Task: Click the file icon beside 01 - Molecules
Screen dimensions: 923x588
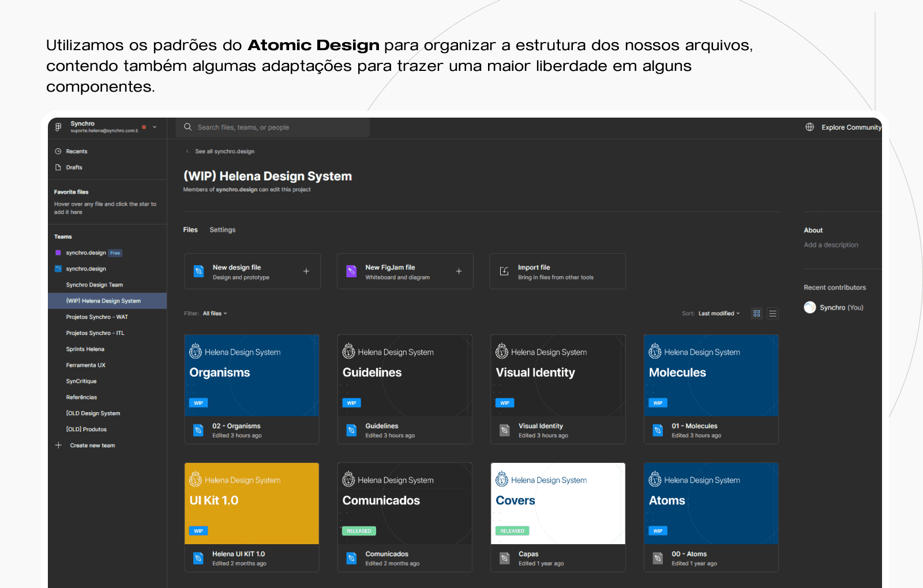Action: pos(658,430)
